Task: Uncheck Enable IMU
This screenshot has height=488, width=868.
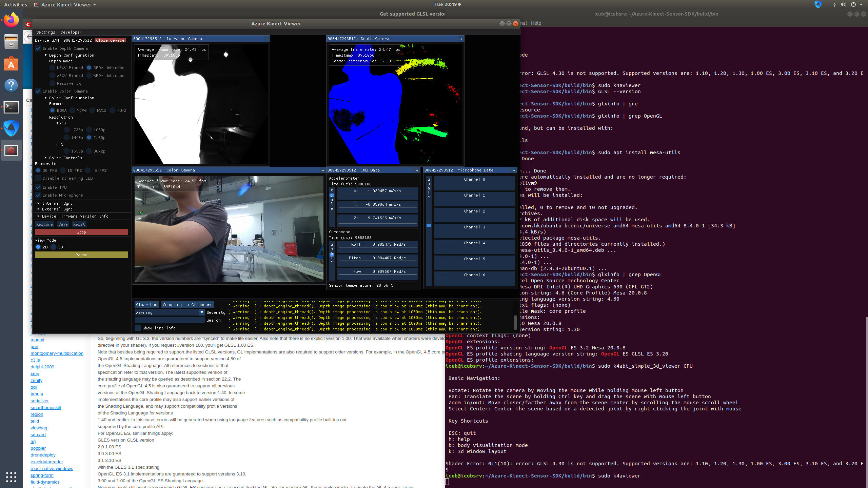Action: click(38, 187)
